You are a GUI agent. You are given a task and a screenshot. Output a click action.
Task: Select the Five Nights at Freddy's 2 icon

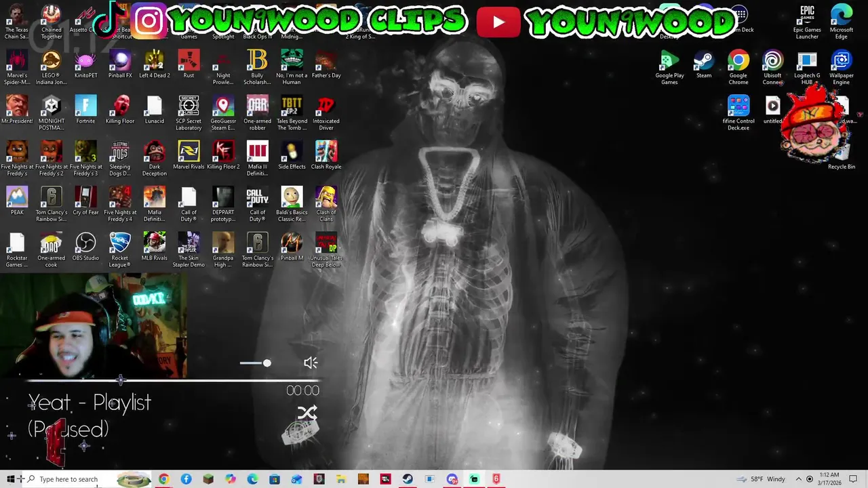(x=52, y=158)
